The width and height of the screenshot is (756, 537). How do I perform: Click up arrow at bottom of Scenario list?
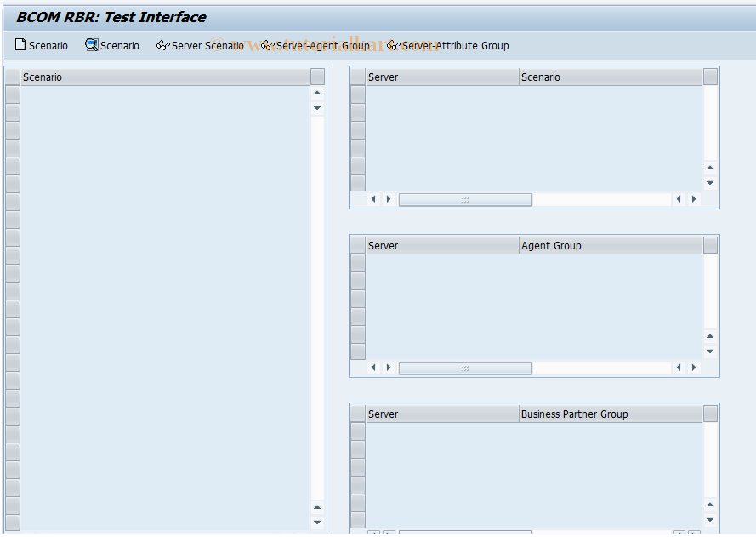tap(317, 507)
